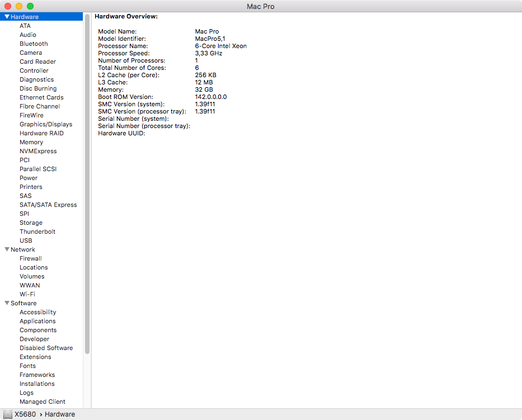Viewport: 522px width, 420px height.
Task: Click the computer icon in the path bar
Action: pos(8,414)
